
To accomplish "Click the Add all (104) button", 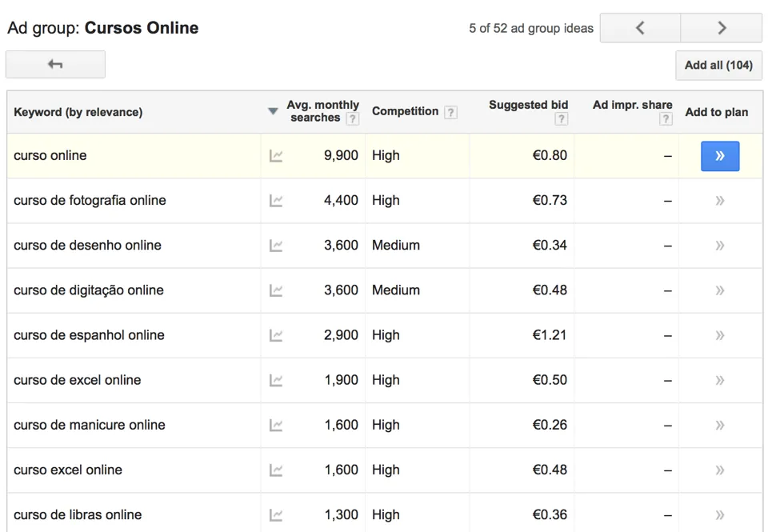I will point(718,65).
